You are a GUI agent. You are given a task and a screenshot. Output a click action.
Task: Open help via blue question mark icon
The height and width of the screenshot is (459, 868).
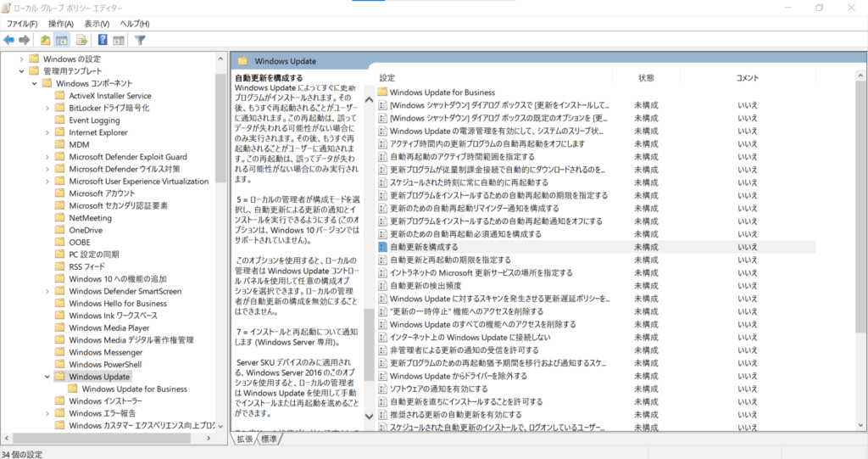point(103,40)
